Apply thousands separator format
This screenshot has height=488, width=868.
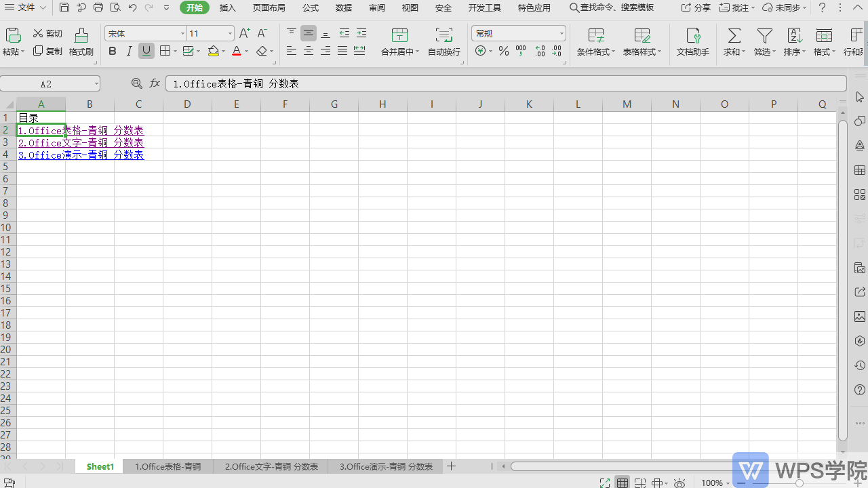pyautogui.click(x=521, y=51)
